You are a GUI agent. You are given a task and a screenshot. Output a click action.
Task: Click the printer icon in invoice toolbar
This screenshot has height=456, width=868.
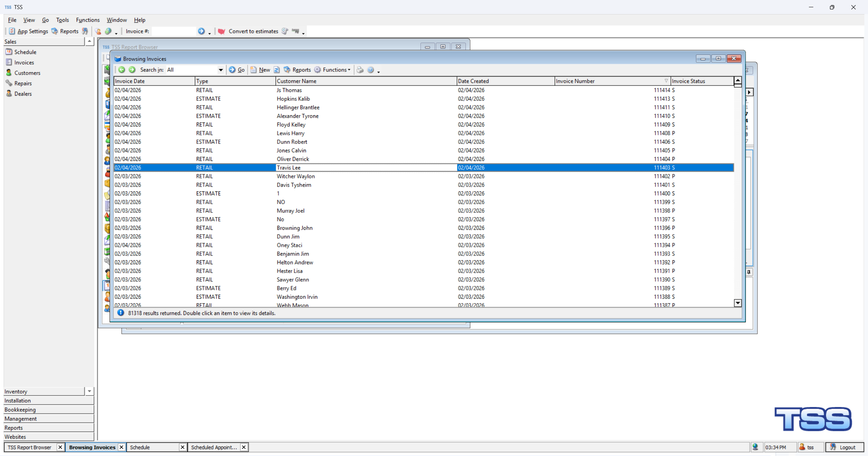[360, 70]
